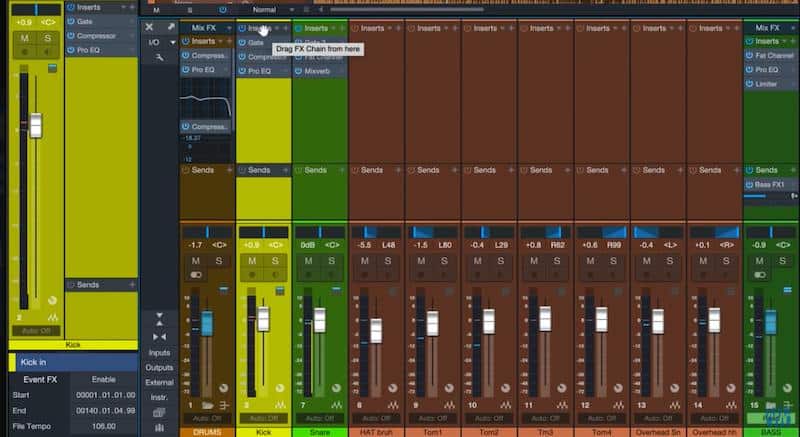The image size is (800, 437).
Task: Arm record on the Snare channel
Action: (x=308, y=275)
